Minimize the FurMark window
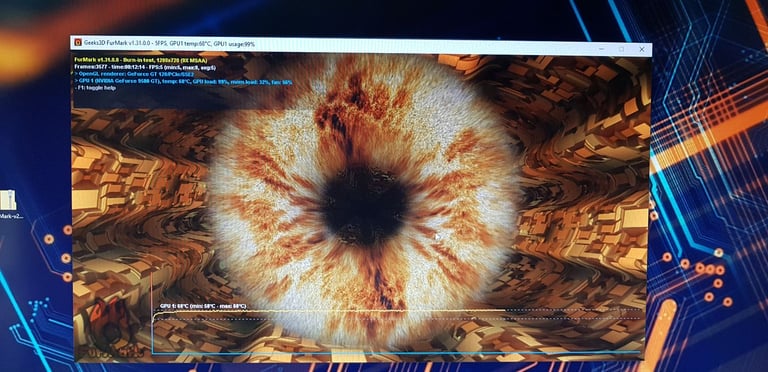768x372 pixels. [x=601, y=49]
